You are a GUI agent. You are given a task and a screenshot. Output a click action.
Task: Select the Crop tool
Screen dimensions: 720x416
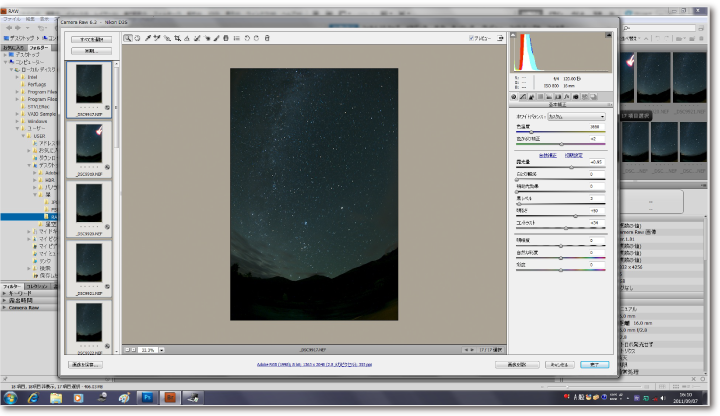(x=177, y=39)
